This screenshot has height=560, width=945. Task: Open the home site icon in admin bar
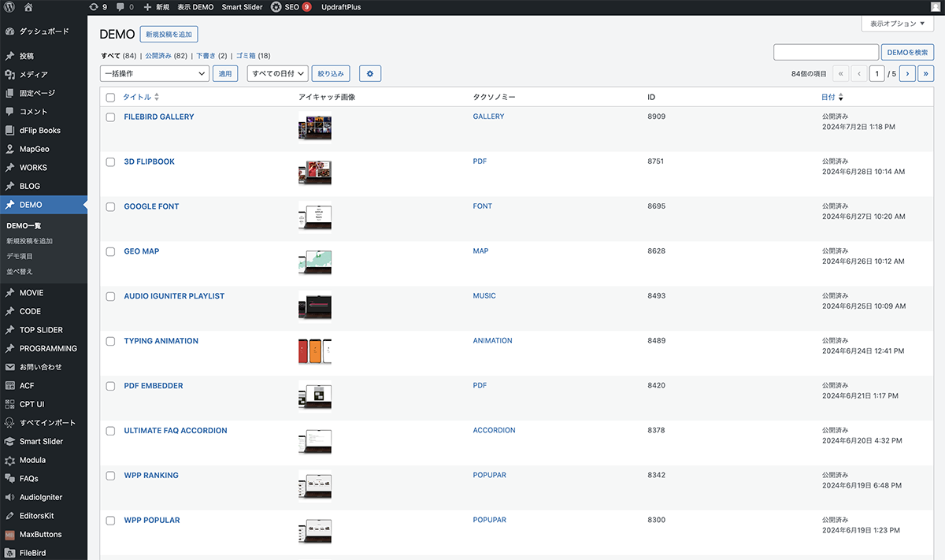tap(28, 7)
